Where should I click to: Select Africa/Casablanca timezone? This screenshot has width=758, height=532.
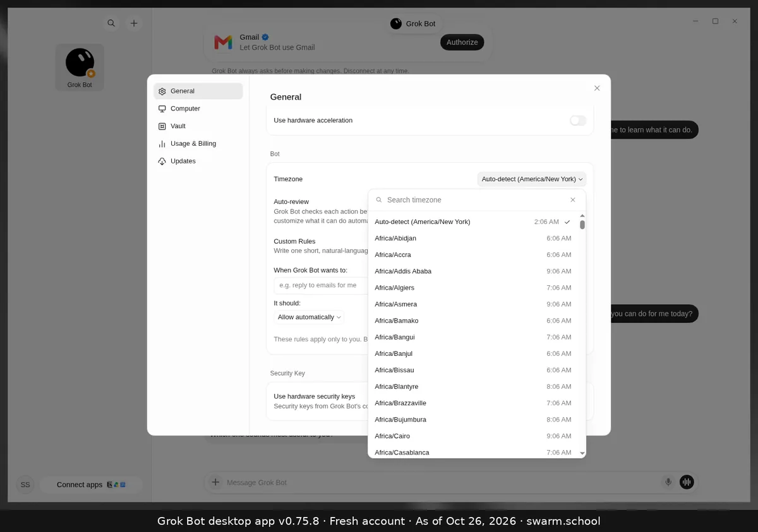point(472,451)
